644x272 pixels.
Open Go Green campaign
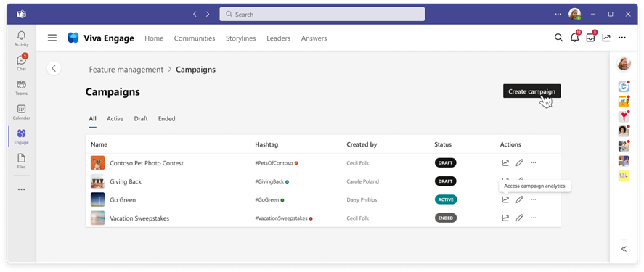point(123,200)
